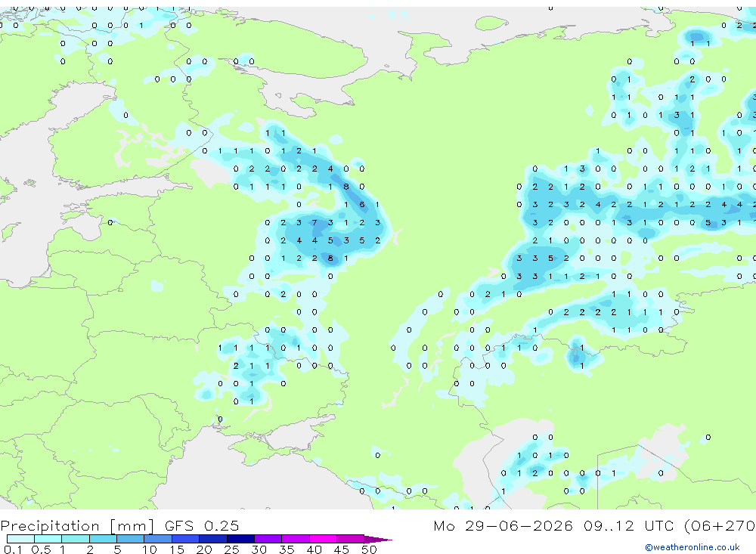Click the 'Mo 29-06-2026' date text
The height and width of the screenshot is (554, 756).
503,525
